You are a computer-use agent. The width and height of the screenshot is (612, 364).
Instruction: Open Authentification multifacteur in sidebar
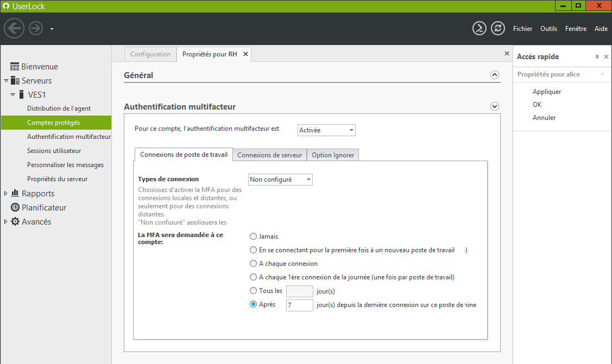pyautogui.click(x=68, y=136)
